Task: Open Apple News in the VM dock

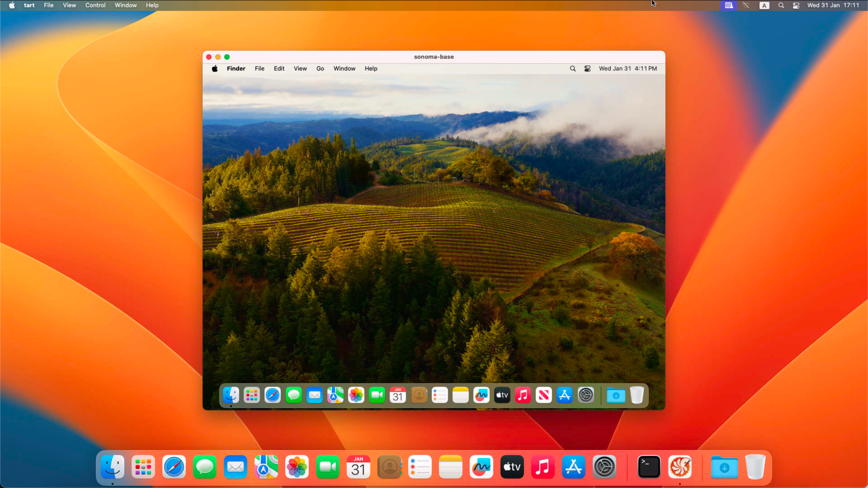Action: tap(543, 395)
